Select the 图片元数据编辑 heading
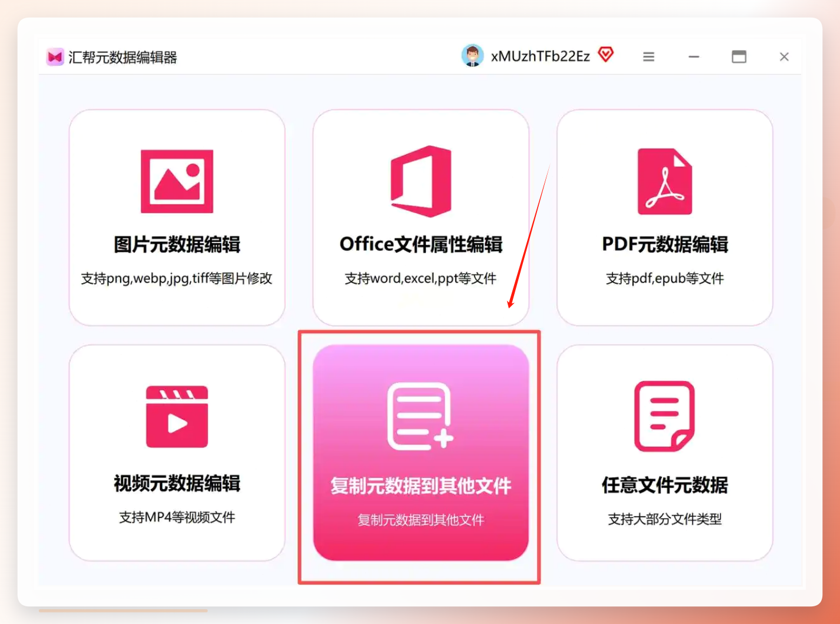Image resolution: width=840 pixels, height=624 pixels. [177, 244]
